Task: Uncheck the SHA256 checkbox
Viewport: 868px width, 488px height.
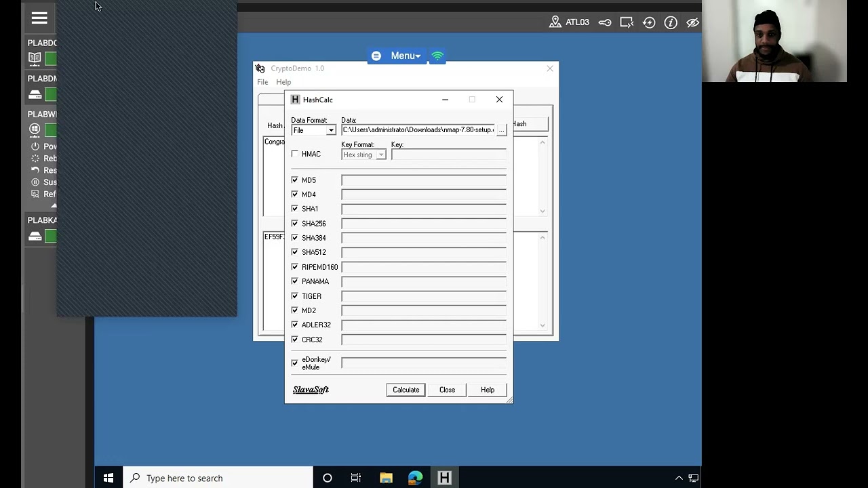Action: click(295, 223)
